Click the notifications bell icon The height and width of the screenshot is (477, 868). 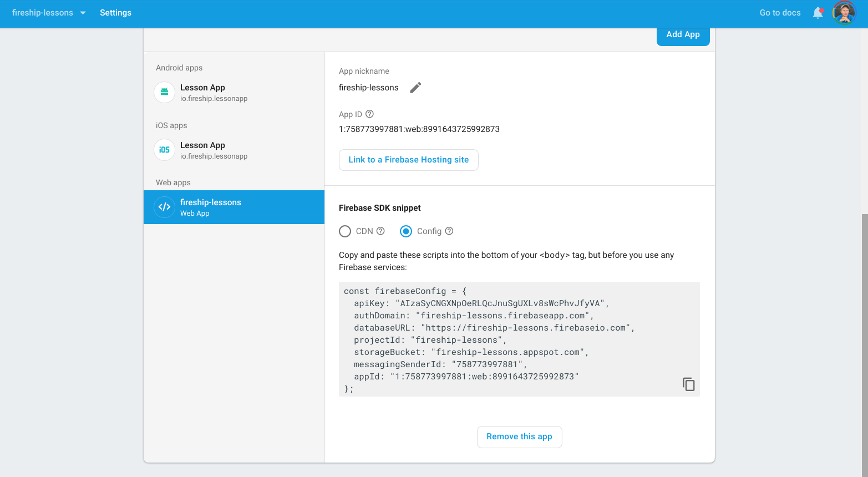[818, 12]
